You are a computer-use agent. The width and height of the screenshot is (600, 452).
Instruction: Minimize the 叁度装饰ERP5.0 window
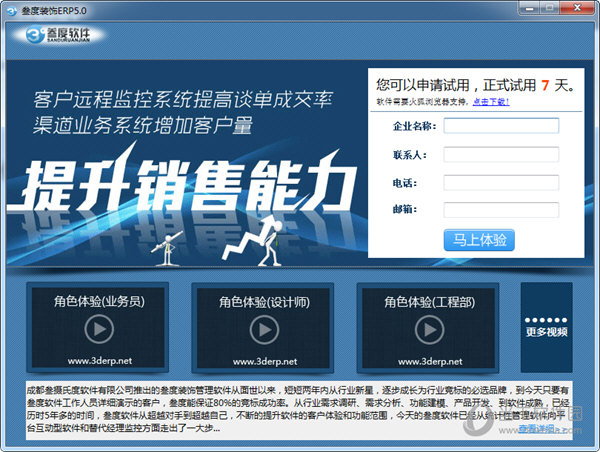click(530, 8)
